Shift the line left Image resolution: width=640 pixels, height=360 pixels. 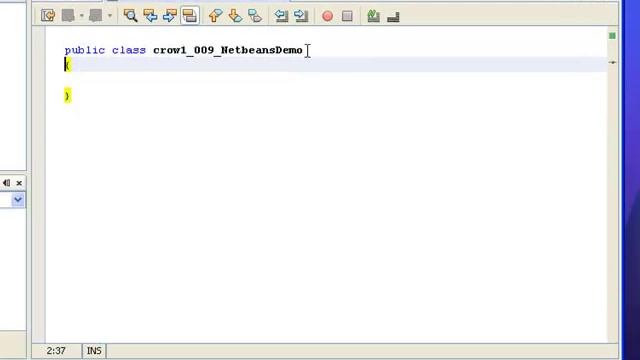pos(281,16)
